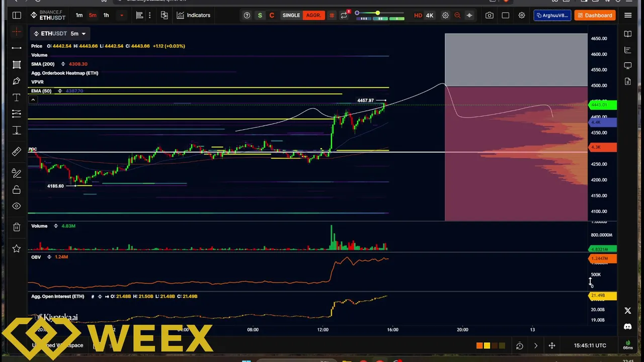The image size is (644, 362).
Task: Click the drawing mode pencil-lines icon
Action: click(x=17, y=173)
